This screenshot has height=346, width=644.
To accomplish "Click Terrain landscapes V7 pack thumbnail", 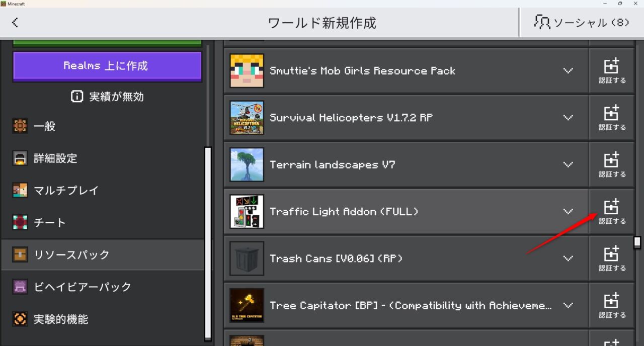I will 247,164.
